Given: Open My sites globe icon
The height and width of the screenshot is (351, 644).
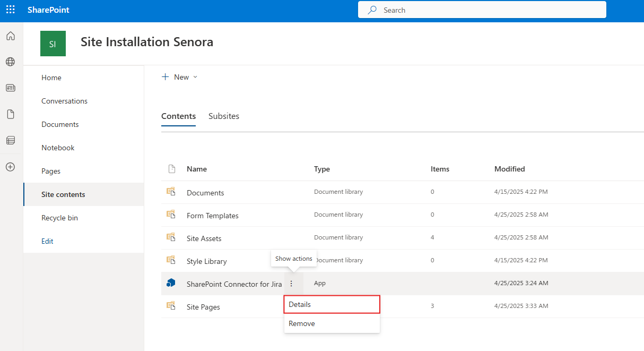Looking at the screenshot, I should pyautogui.click(x=11, y=62).
